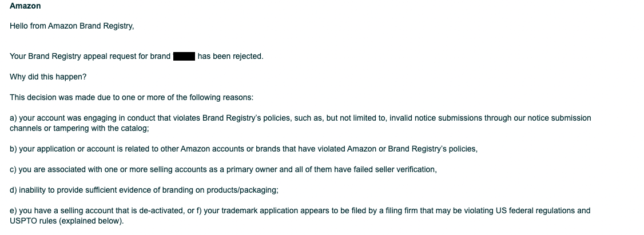
Task: Click the bold Amazon sender name
Action: [x=25, y=6]
